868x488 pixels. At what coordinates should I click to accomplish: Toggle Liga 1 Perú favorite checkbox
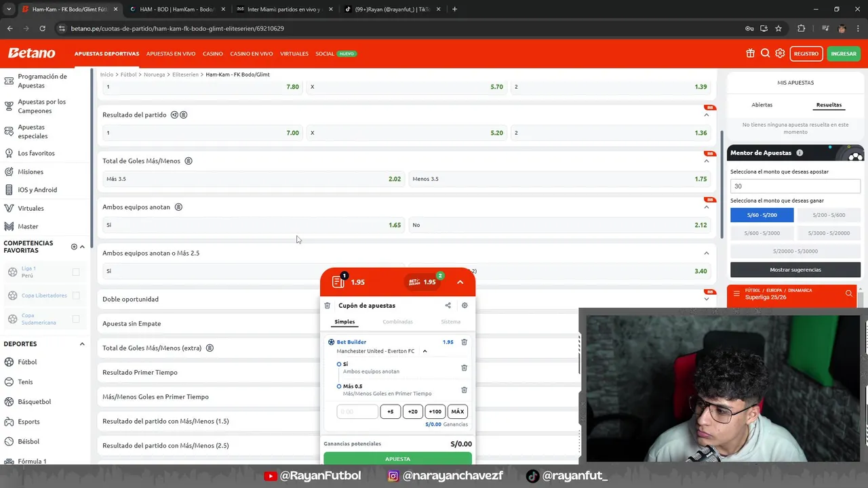point(76,272)
